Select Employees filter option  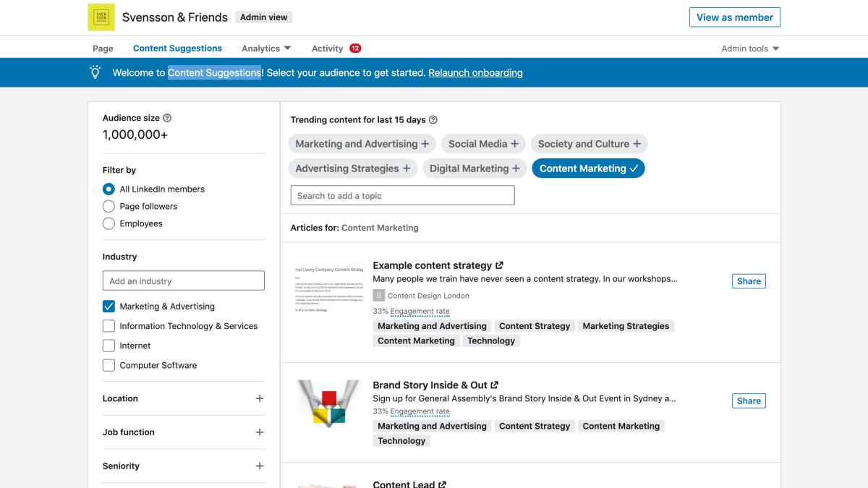[109, 223]
